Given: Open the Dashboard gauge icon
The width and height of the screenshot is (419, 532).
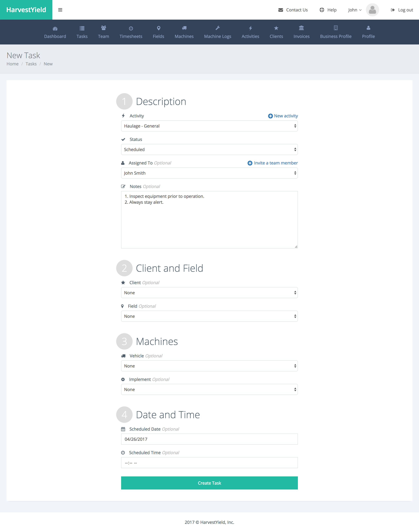Looking at the screenshot, I should click(x=55, y=28).
